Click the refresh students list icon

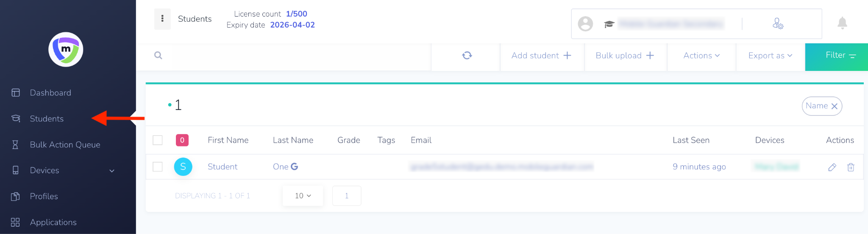[x=467, y=56]
